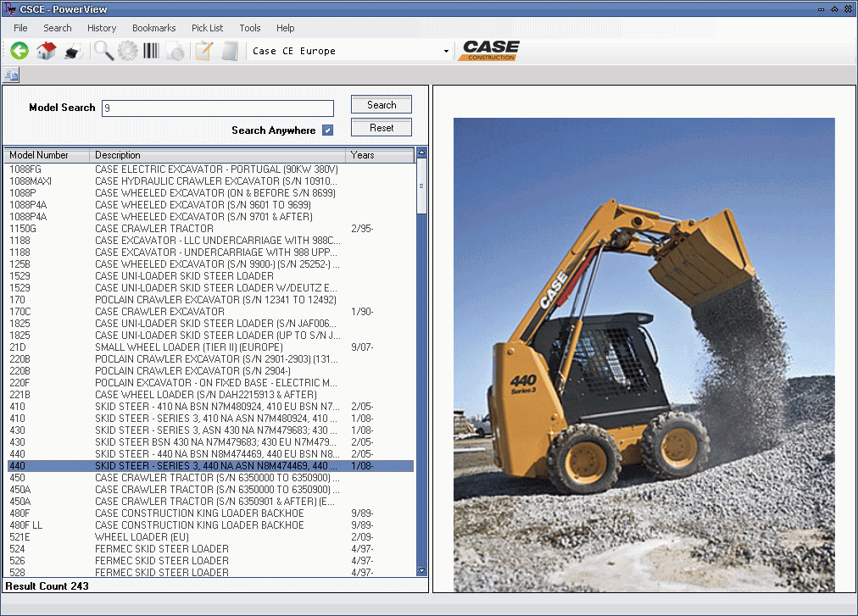Sort by Description column header
Screen dimensions: 858x616
click(217, 155)
